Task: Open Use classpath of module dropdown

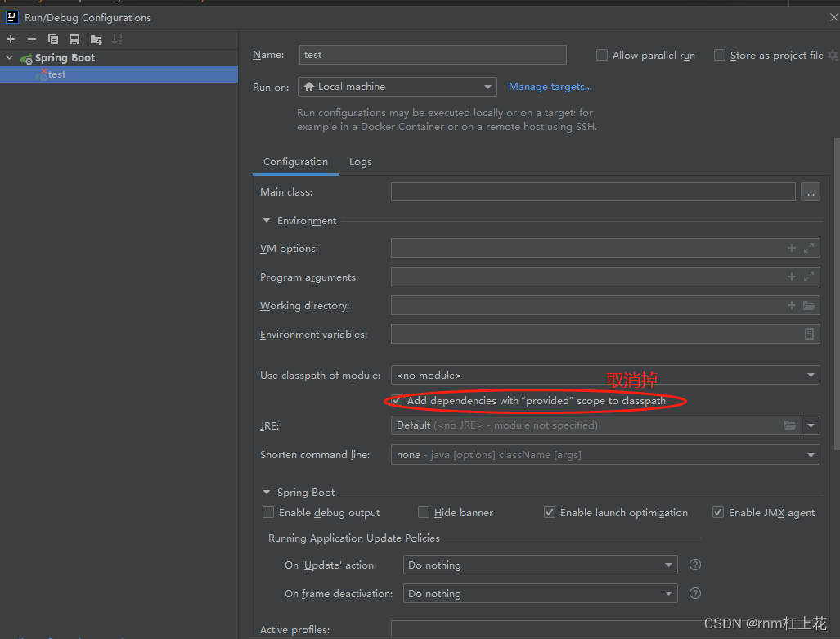Action: tap(605, 376)
